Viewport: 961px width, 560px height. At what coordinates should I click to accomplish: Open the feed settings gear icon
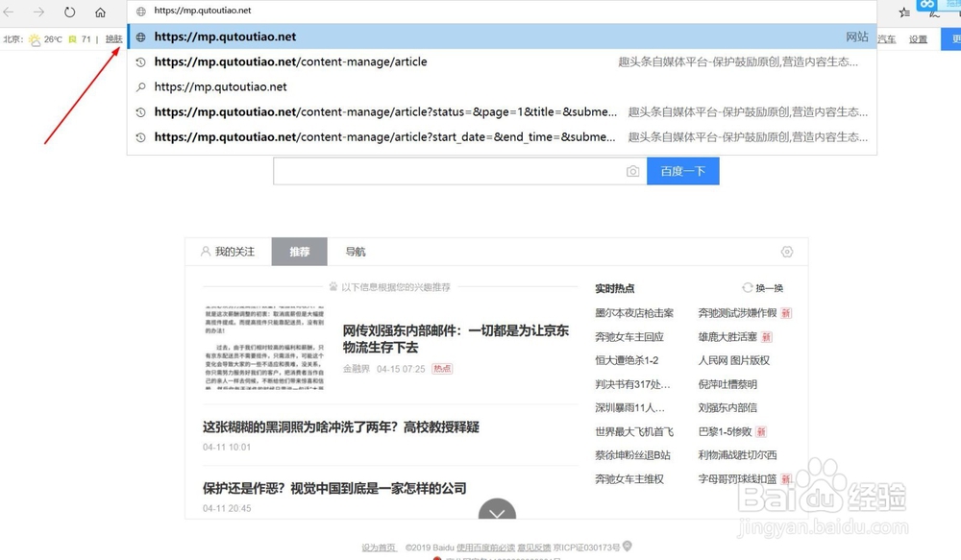(x=787, y=252)
